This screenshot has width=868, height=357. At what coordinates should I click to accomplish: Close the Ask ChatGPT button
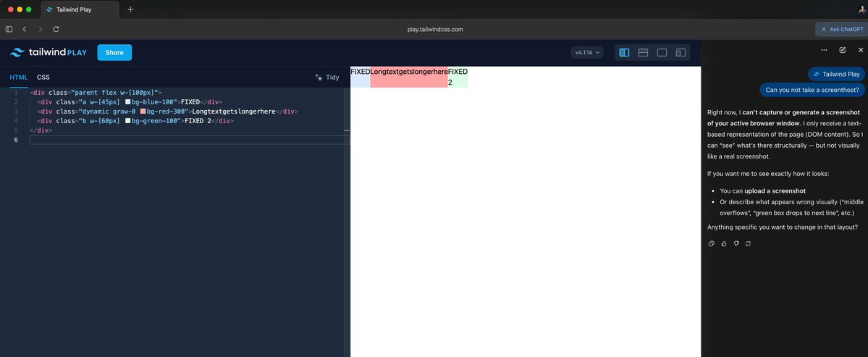click(x=824, y=30)
